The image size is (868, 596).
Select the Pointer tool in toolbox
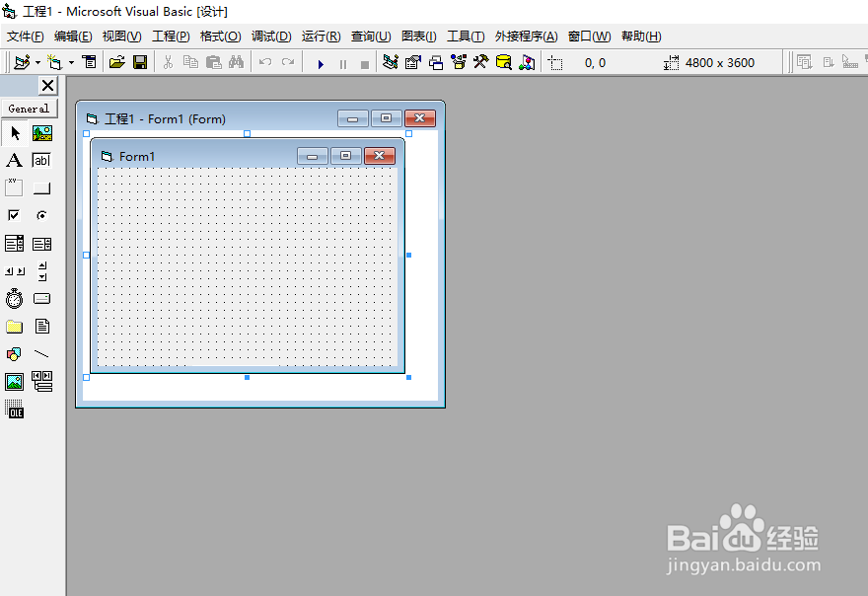click(15, 133)
